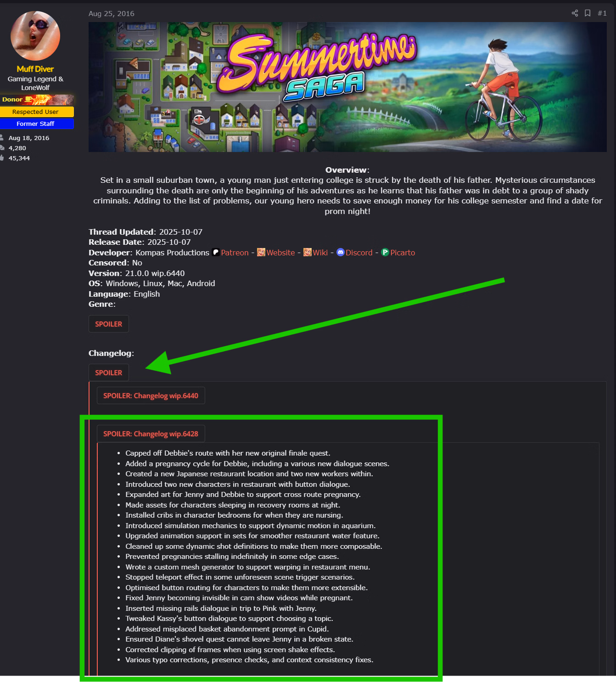Click the Wiki favicon icon
This screenshot has height=682, width=616.
point(308,252)
